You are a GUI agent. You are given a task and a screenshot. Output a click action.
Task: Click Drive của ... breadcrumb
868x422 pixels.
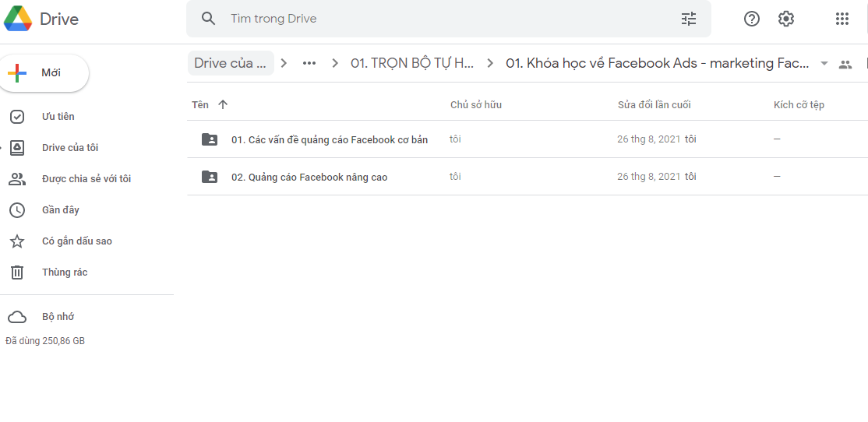click(231, 63)
